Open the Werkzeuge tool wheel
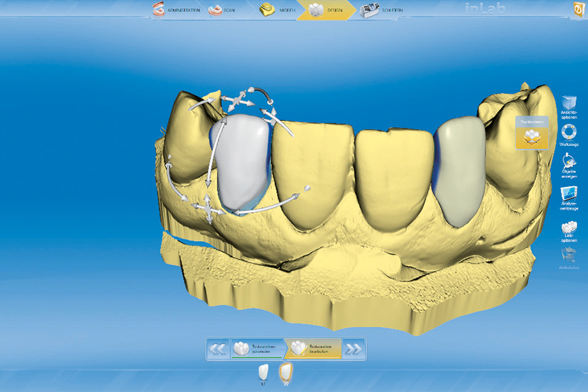 (x=568, y=133)
